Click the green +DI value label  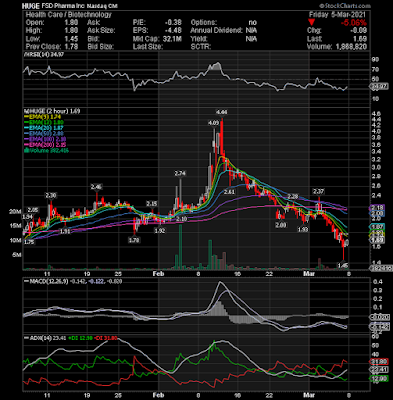tap(81, 338)
